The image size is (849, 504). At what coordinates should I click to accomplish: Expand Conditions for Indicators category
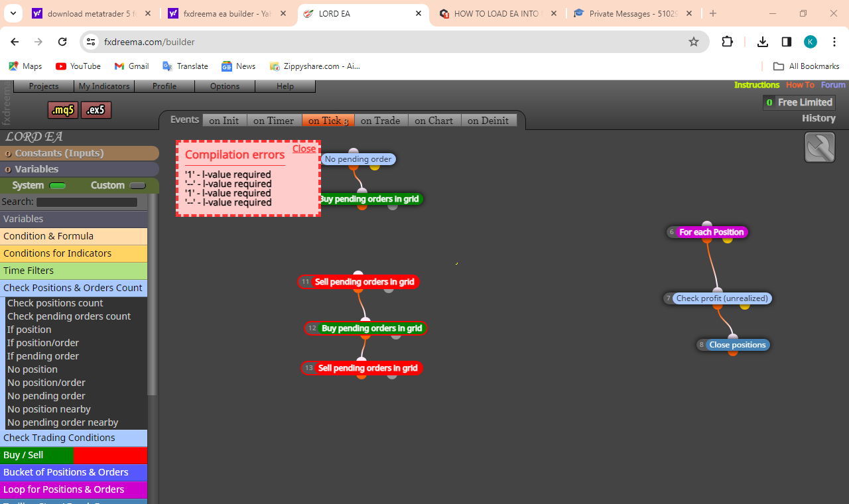pyautogui.click(x=74, y=253)
